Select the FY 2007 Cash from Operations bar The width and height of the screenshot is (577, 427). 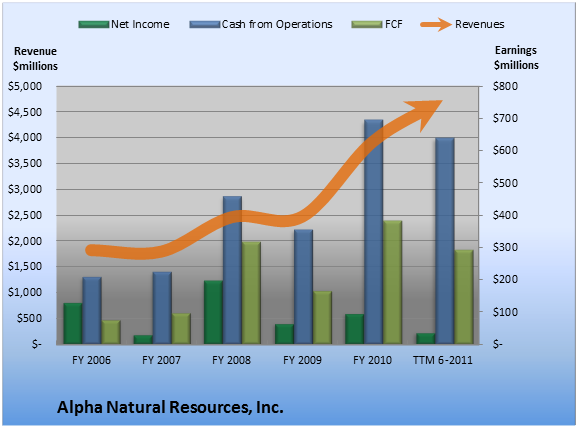pyautogui.click(x=162, y=308)
